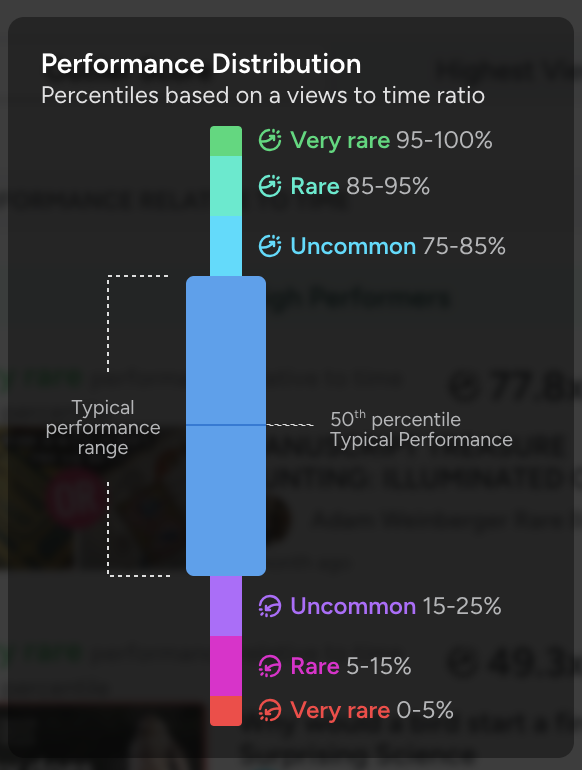Screen dimensions: 582x770
Task: Select the teal Rare bar segment
Action: [x=226, y=186]
